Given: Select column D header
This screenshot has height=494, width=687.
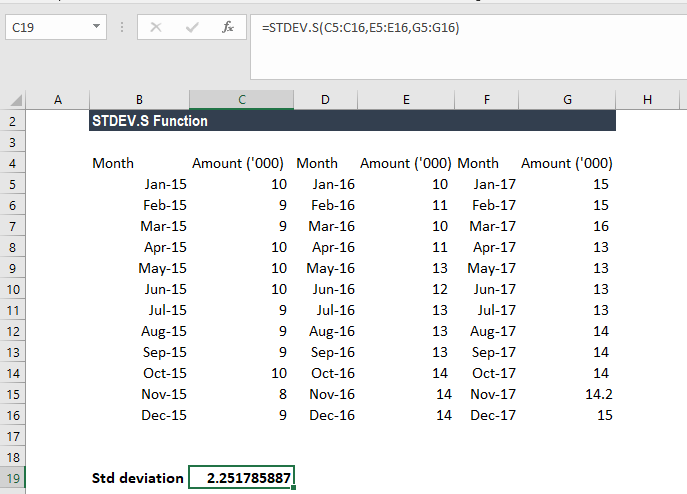Looking at the screenshot, I should 325,100.
